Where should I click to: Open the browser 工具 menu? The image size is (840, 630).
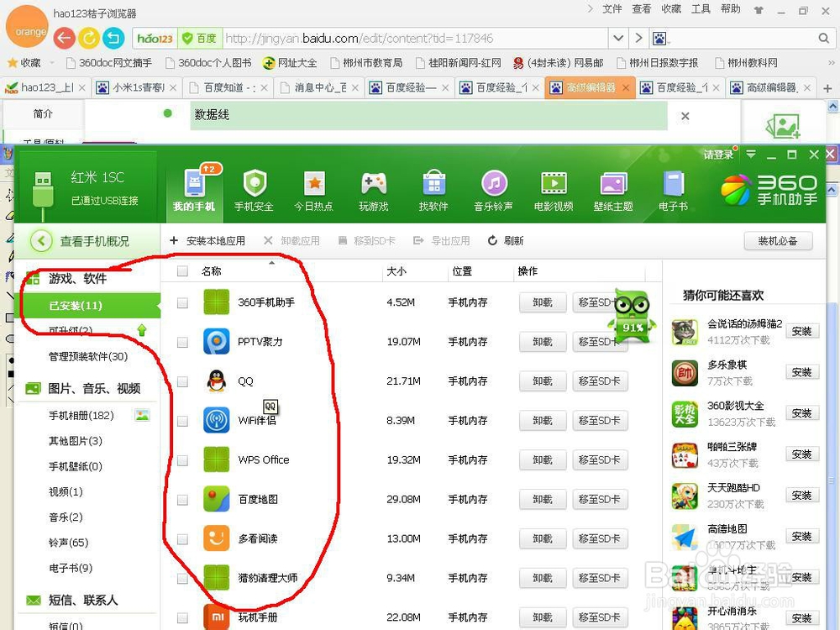(701, 8)
